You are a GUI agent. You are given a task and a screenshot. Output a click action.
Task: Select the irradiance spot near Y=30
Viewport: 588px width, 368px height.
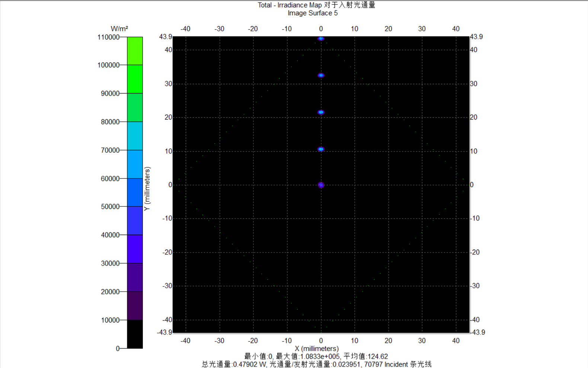point(321,75)
